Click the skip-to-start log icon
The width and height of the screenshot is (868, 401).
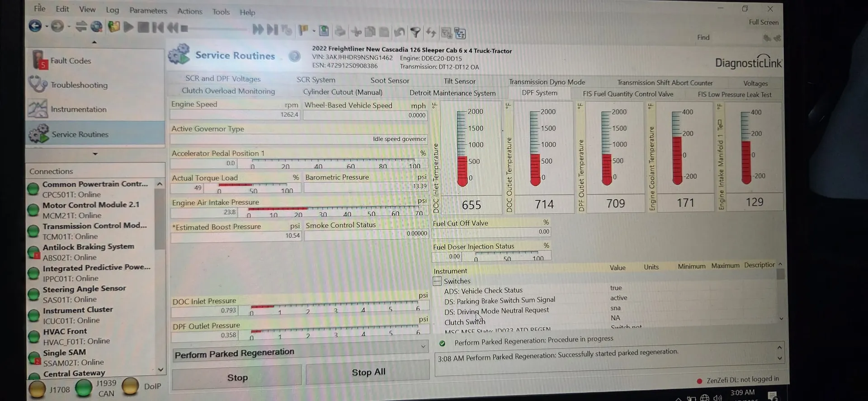point(158,28)
